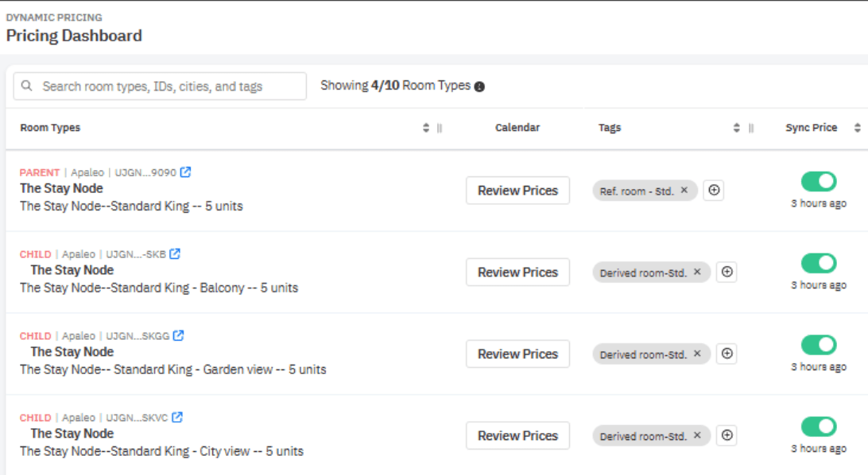
Task: Open external link for UJGN...SKVC
Action: [176, 416]
